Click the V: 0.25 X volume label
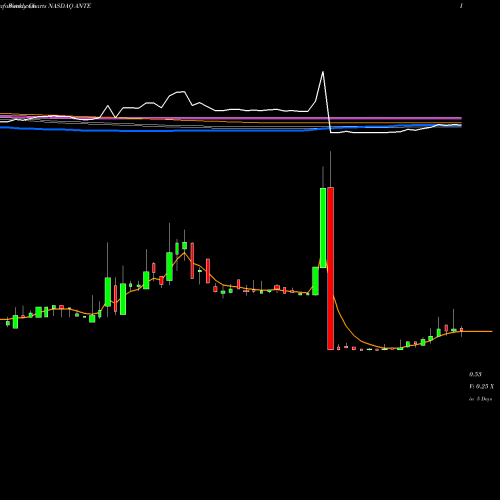The image size is (500, 500). pyautogui.click(x=482, y=386)
